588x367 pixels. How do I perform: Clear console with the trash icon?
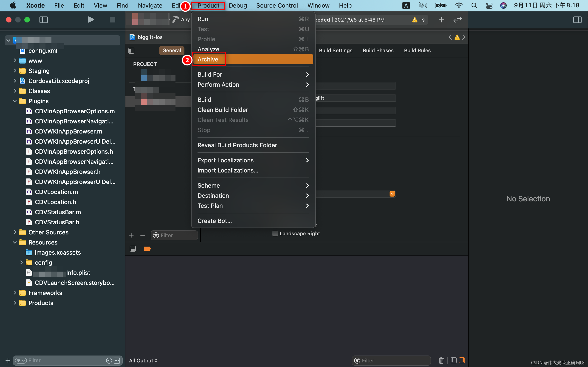coord(441,360)
